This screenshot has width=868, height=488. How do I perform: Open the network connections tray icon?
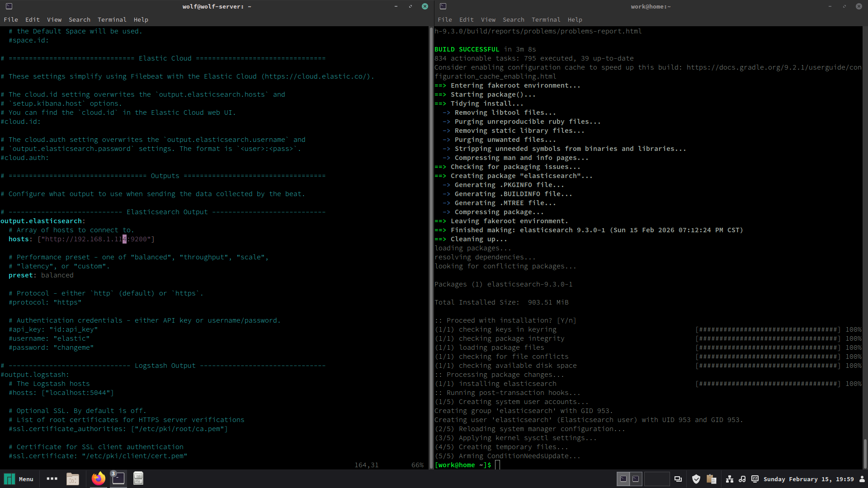[x=730, y=479]
